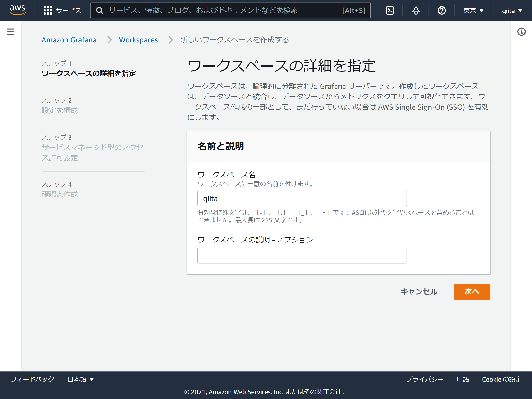Open the search magnifier in the search bar

click(100, 10)
